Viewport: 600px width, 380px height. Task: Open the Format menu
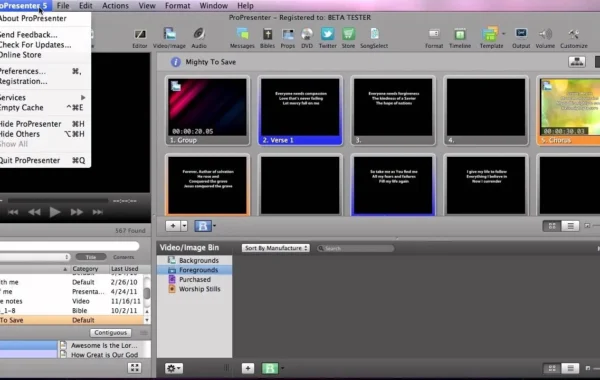(x=178, y=6)
